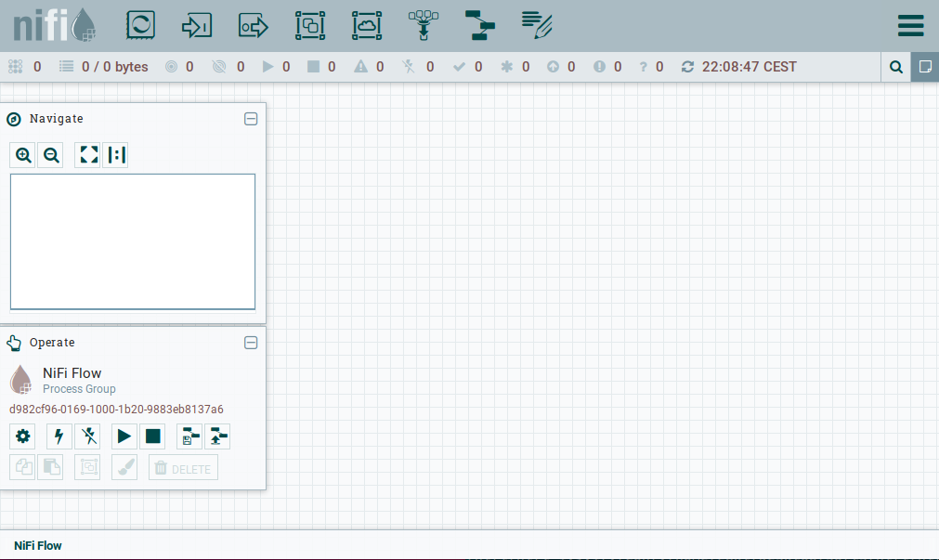The image size is (939, 560).
Task: Click the locally modified and stale exclamation icon
Action: (599, 67)
